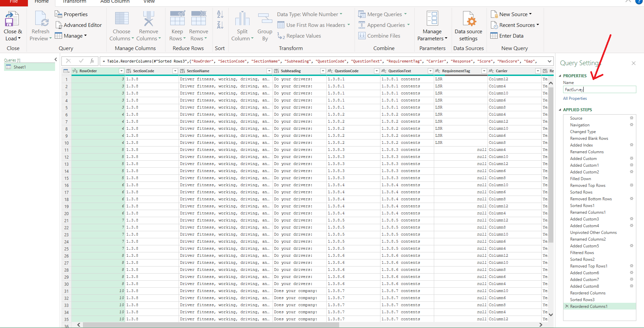The height and width of the screenshot is (328, 644).
Task: Click the All Properties link
Action: click(x=575, y=98)
